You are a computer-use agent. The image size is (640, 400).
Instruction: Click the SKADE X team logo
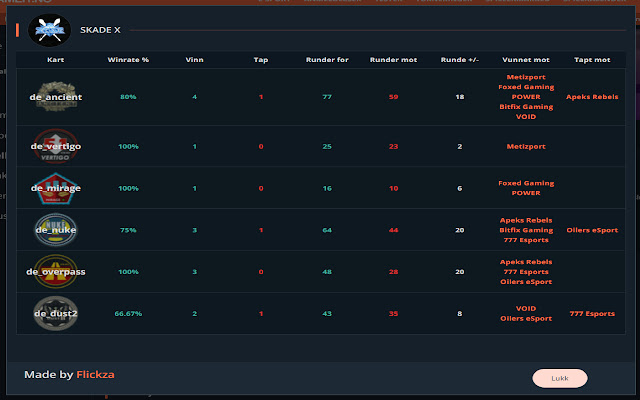pos(49,30)
